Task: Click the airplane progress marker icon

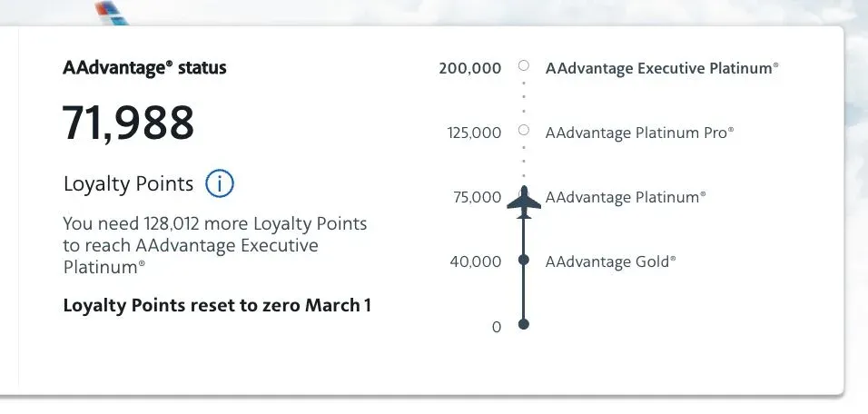Action: pyautogui.click(x=523, y=202)
